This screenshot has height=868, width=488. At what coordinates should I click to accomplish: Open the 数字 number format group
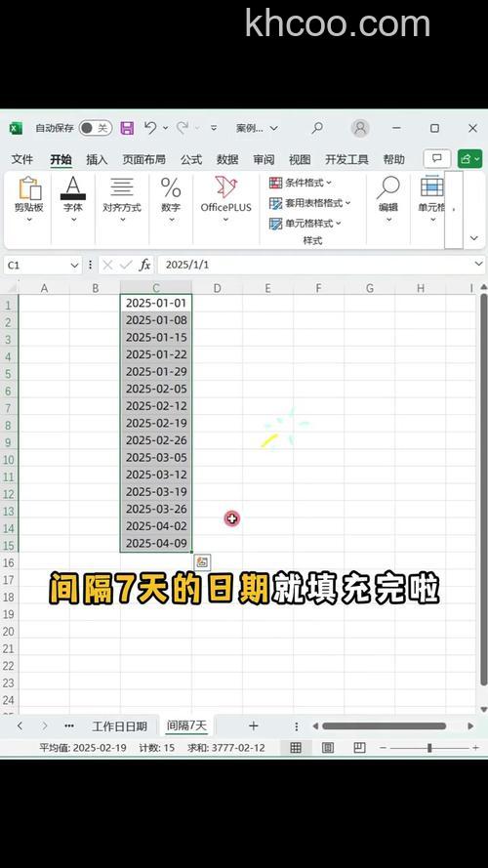point(171,200)
